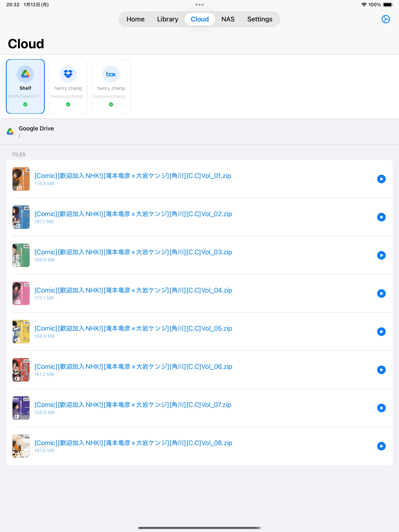This screenshot has height=532, width=399.
Task: Select the Google Drive Shelf account card
Action: (25, 86)
